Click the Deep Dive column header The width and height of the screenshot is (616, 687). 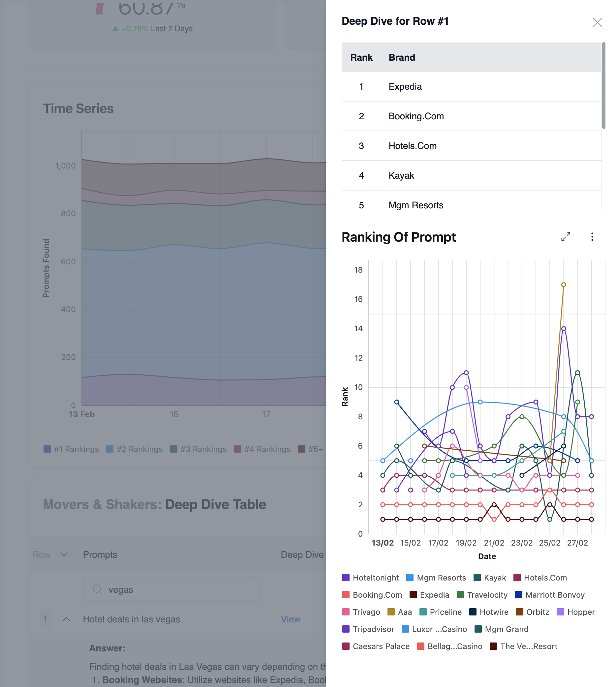[302, 555]
